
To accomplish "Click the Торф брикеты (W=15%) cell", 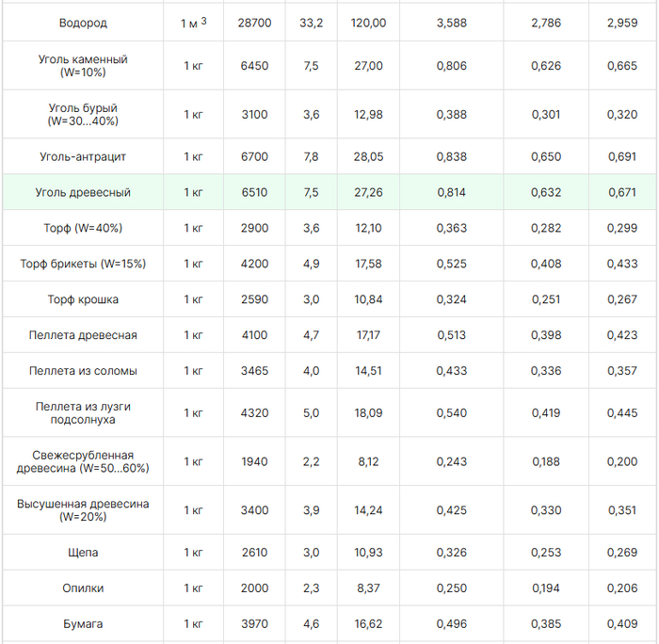I will [83, 264].
